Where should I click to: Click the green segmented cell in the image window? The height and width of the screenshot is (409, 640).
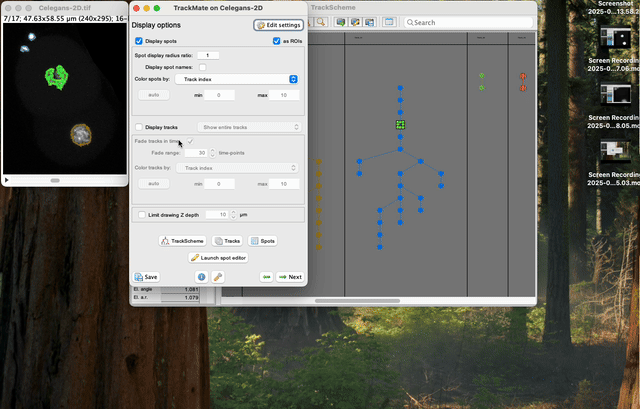click(56, 77)
